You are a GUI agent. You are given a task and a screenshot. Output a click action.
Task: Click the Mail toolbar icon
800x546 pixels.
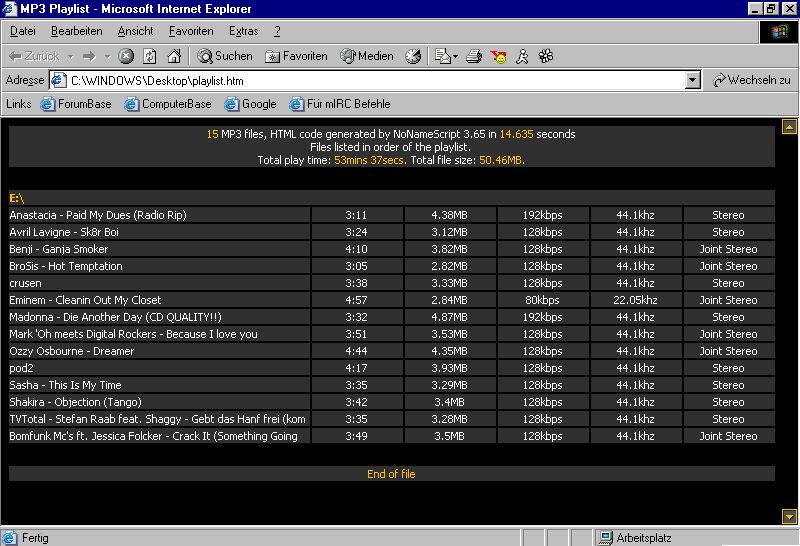(x=443, y=56)
